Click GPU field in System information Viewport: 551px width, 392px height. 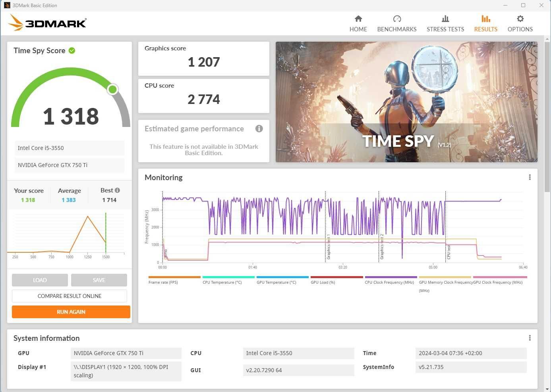[126, 353]
